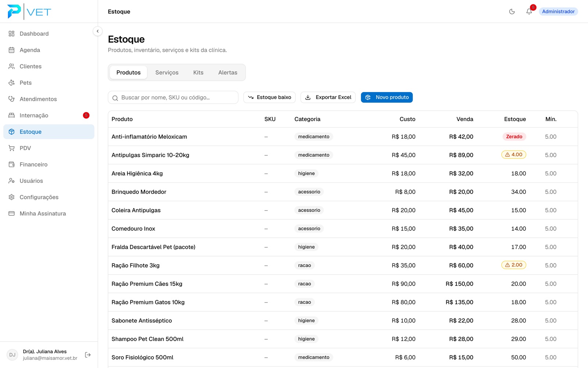Click the Novo produto button
Image resolution: width=588 pixels, height=368 pixels.
click(x=387, y=97)
